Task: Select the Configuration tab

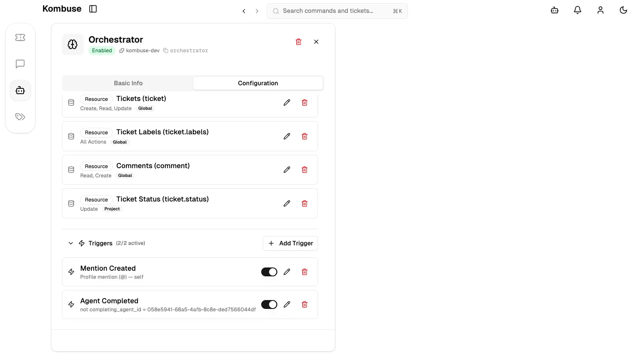Action: pos(258,83)
